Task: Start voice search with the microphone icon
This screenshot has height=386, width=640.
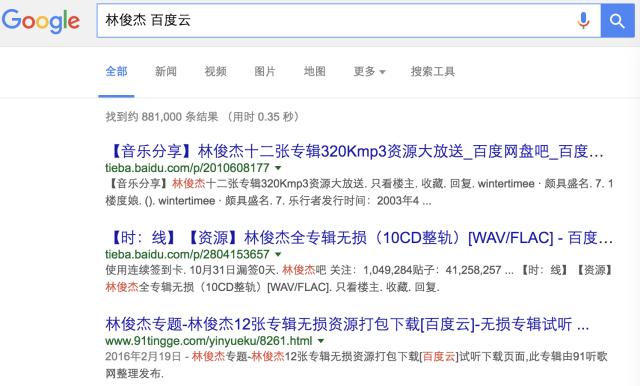Action: coord(583,20)
